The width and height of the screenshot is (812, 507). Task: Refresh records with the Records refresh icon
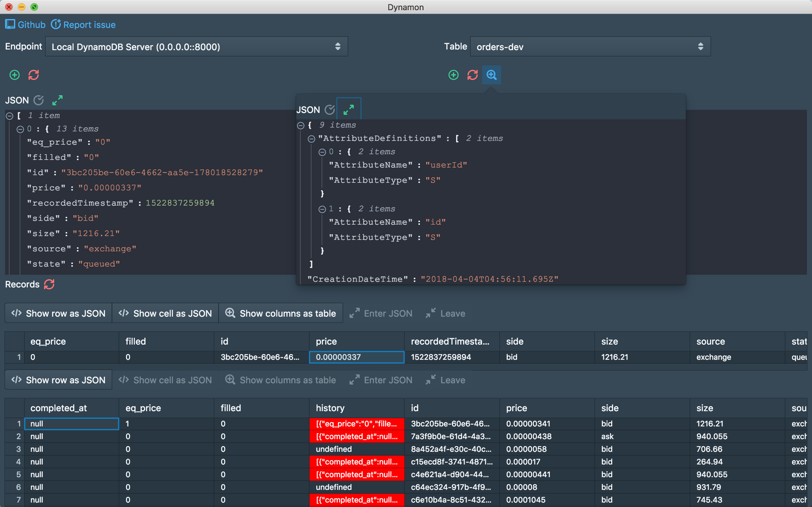[49, 284]
